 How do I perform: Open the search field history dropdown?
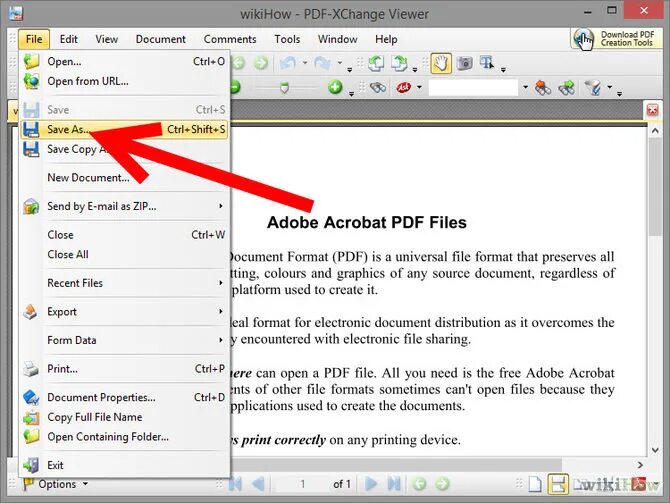point(526,88)
